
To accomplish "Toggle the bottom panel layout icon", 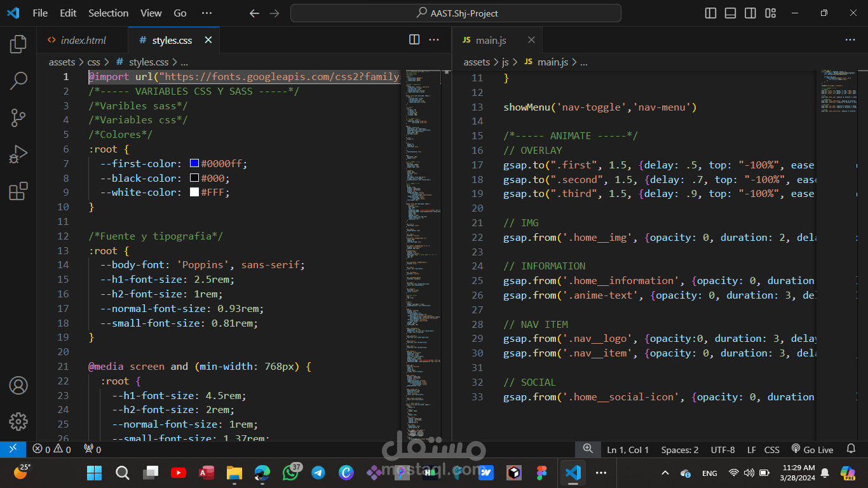I will (x=731, y=13).
